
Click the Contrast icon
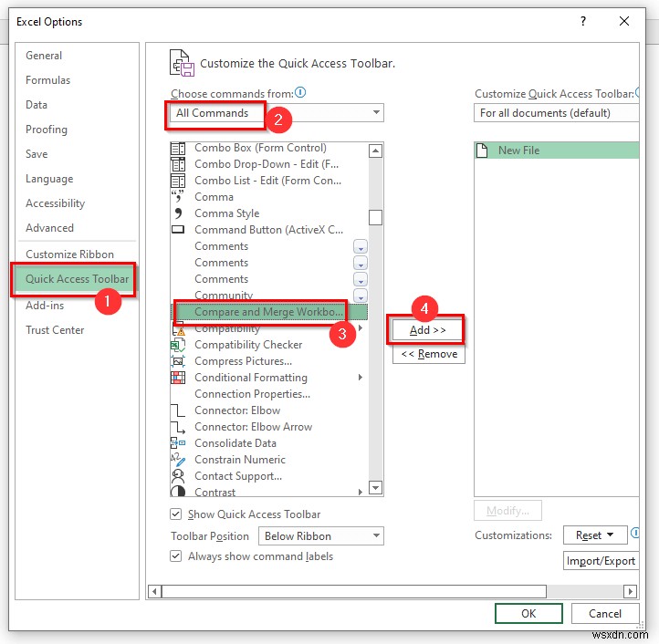point(178,491)
